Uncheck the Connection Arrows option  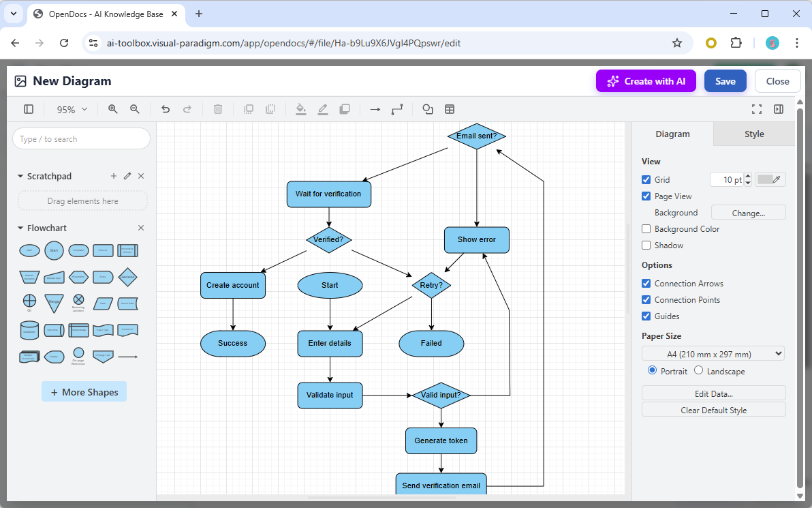click(x=646, y=283)
